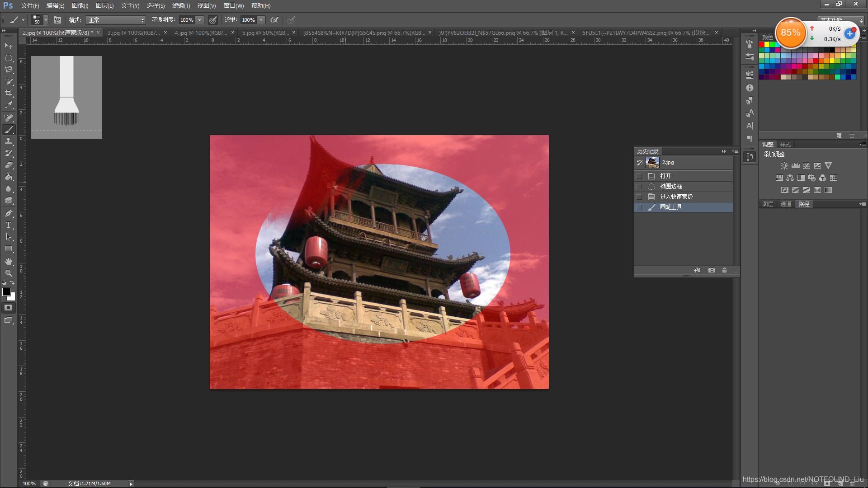Switch to the 3.jpg document tab
This screenshot has height=488, width=868.
(x=133, y=33)
